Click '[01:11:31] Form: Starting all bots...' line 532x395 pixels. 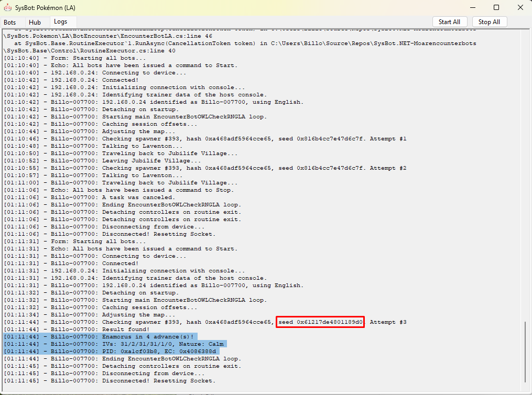(x=75, y=242)
